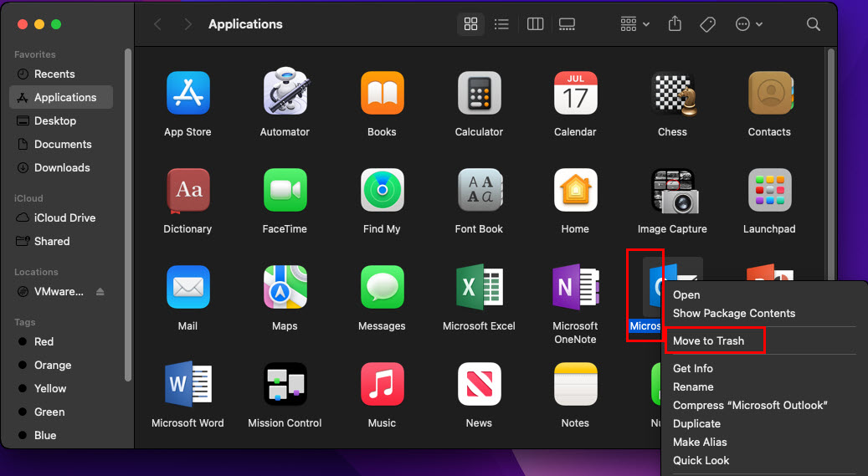Go forward with the right chevron
This screenshot has width=868, height=476.
tap(187, 23)
